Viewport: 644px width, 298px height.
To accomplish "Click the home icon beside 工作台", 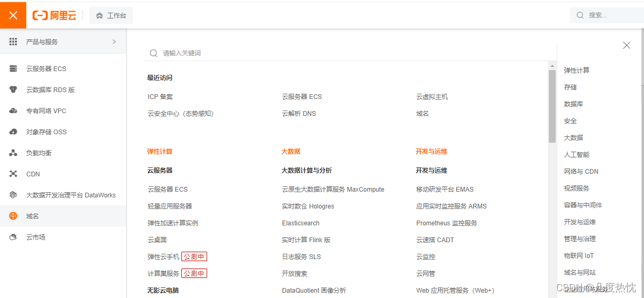I will click(99, 16).
